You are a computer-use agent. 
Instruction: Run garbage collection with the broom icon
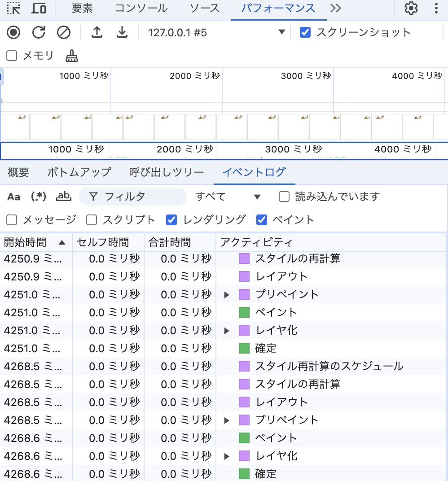tap(72, 56)
